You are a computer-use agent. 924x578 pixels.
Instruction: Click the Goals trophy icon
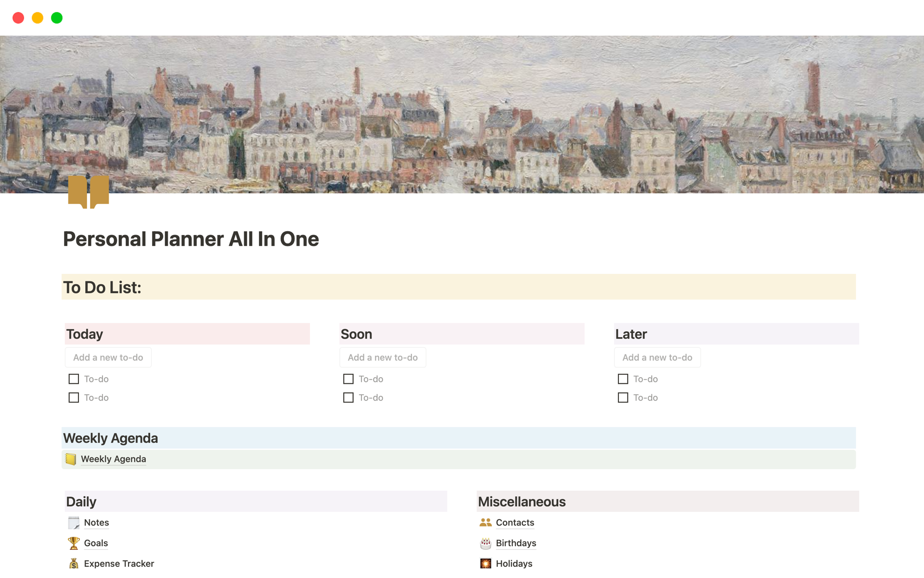pos(74,543)
